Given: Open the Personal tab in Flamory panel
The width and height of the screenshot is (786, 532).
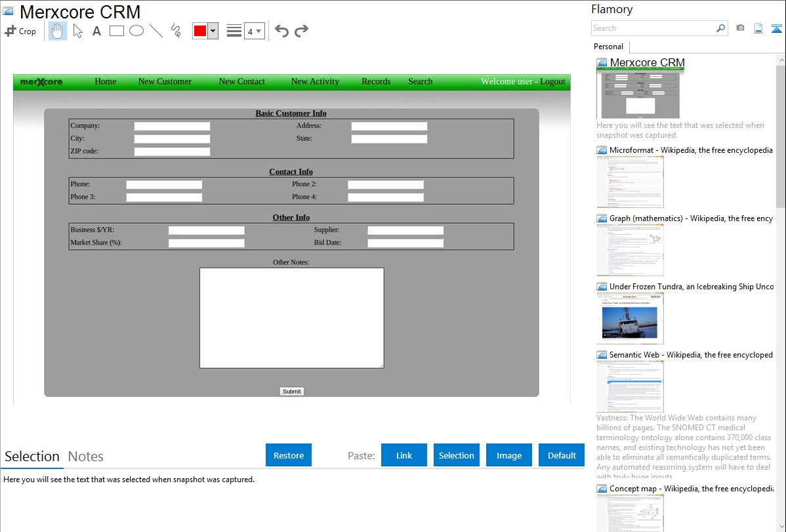Looking at the screenshot, I should (609, 47).
